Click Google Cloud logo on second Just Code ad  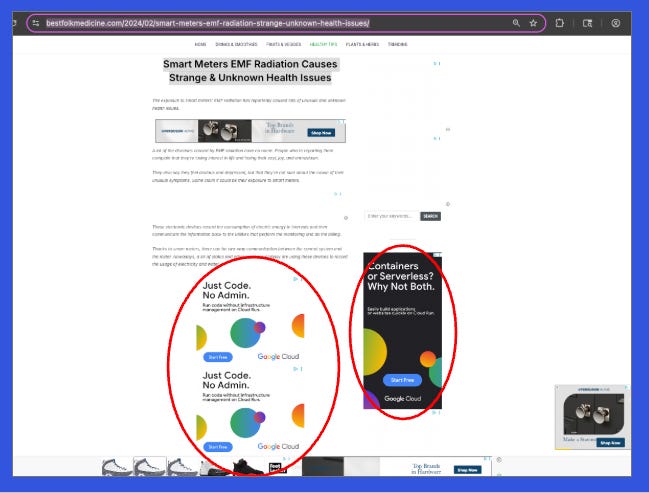[278, 446]
